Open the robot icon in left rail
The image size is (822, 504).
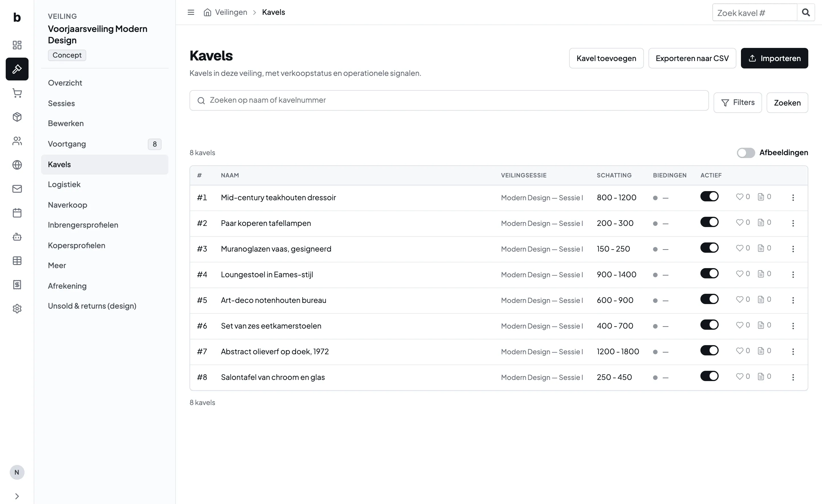coord(17,237)
